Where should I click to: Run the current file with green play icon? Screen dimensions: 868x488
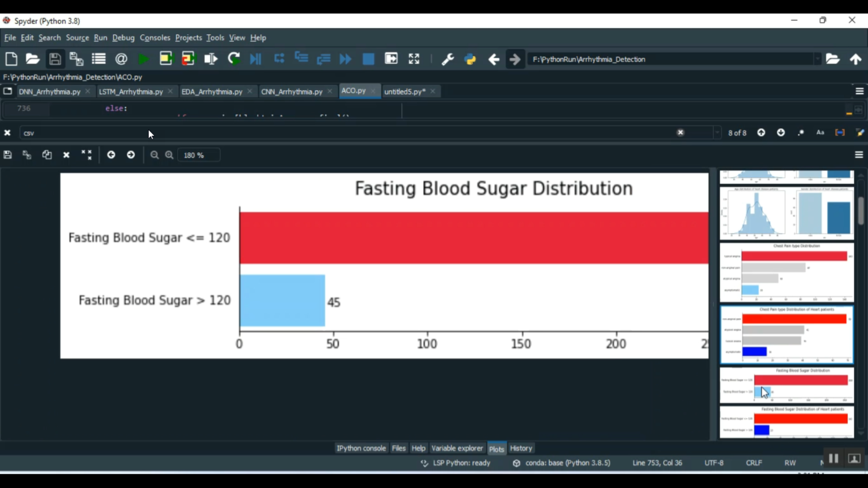pos(144,59)
